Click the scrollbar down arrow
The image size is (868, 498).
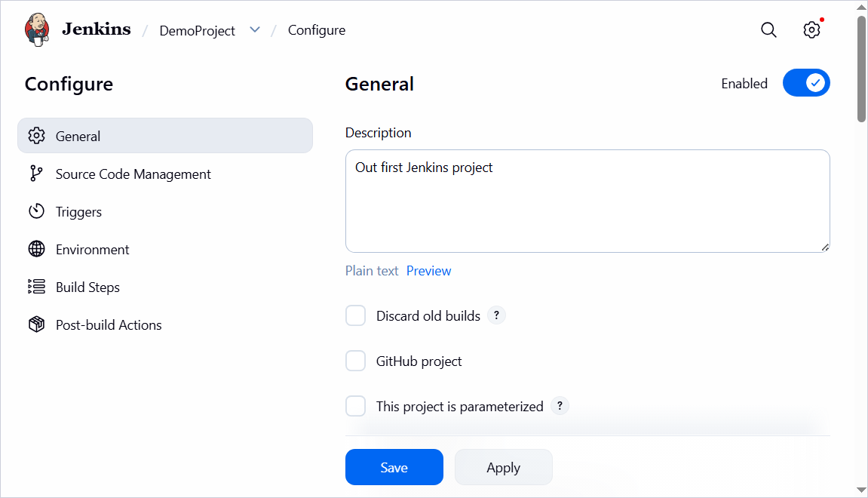pyautogui.click(x=861, y=490)
